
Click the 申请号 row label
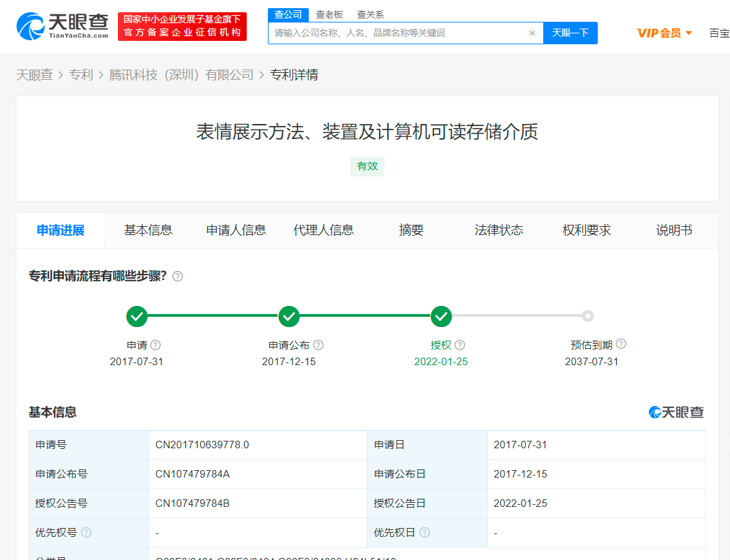coord(51,445)
